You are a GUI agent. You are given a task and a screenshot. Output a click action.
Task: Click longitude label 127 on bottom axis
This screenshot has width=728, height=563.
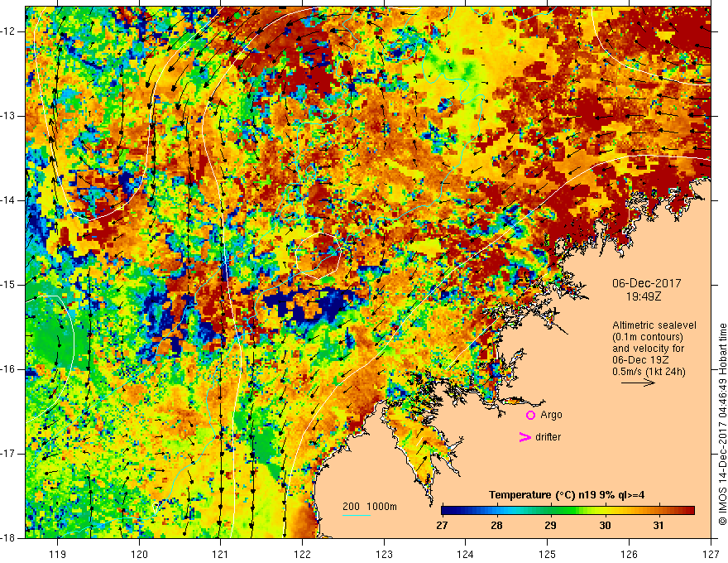tap(711, 554)
